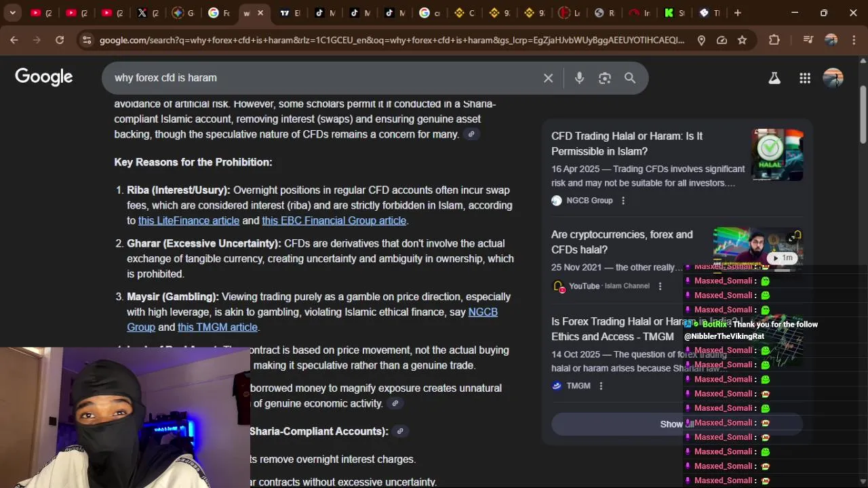Switch to the Kick tab
Viewport: 868px width, 488px height.
coord(675,13)
